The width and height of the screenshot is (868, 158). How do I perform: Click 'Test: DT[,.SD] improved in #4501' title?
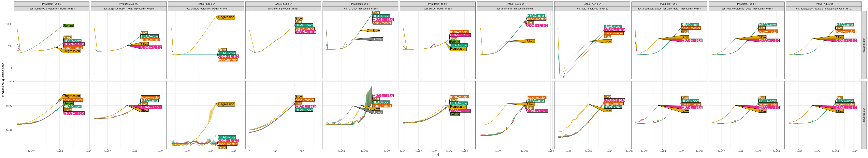coord(360,9)
